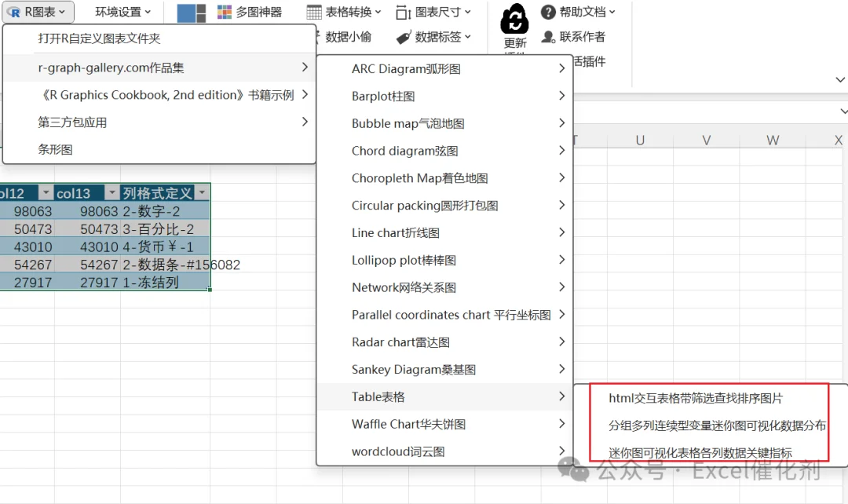Open Choropleth Map着色地图 submenu
The width and height of the screenshot is (848, 504).
click(x=444, y=178)
